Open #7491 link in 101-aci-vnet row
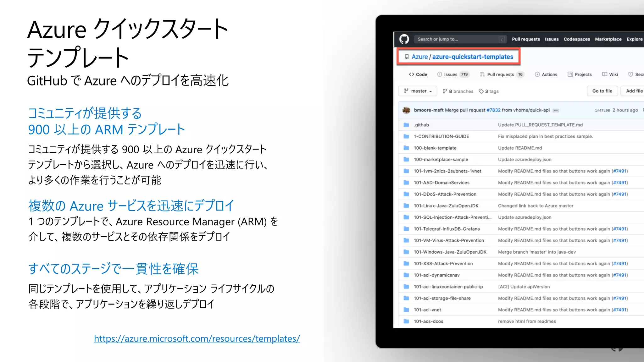Image resolution: width=644 pixels, height=362 pixels. coord(620,310)
